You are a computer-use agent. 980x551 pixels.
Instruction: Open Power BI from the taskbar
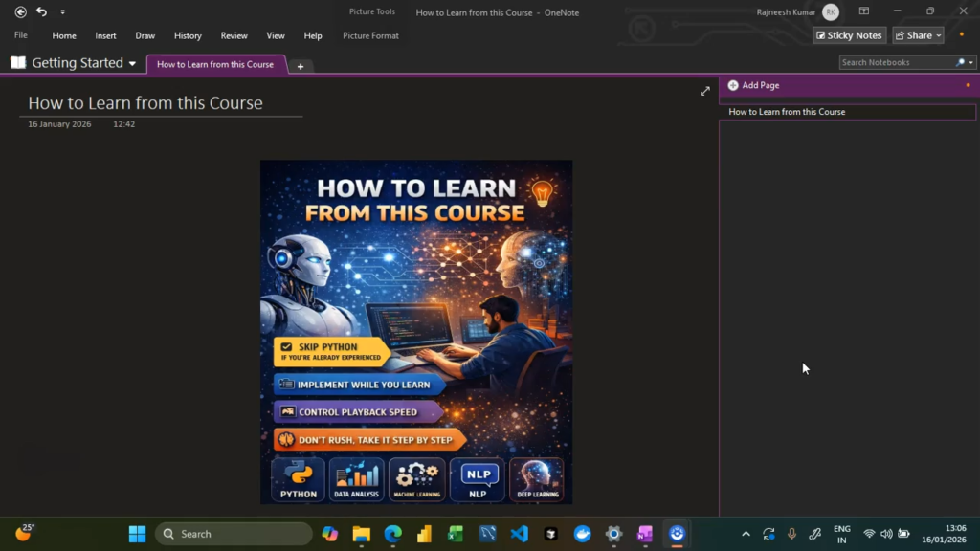coord(424,534)
